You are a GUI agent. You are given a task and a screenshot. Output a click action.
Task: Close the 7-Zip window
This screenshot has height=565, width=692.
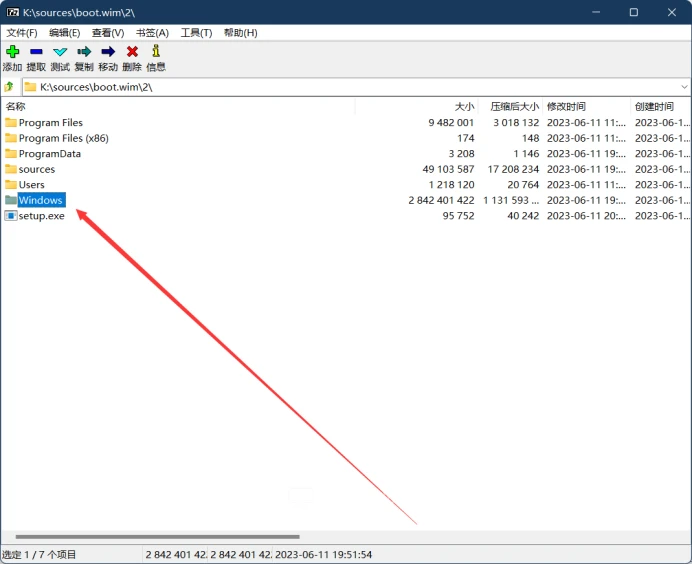pos(672,12)
